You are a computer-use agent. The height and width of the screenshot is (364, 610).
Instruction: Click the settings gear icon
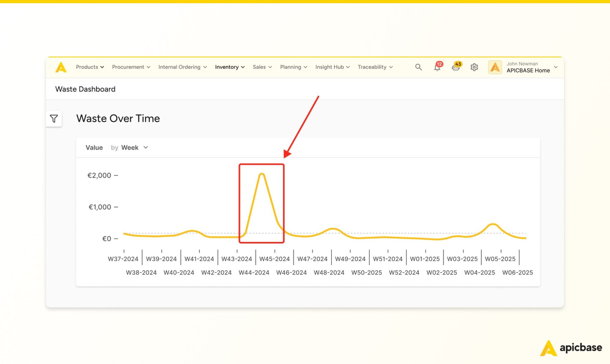[474, 67]
